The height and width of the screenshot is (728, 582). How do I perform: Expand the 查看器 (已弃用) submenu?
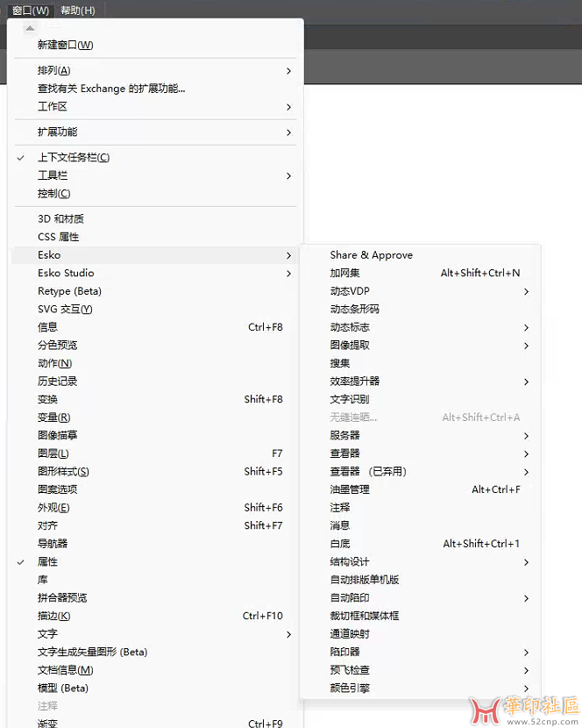tap(420, 472)
